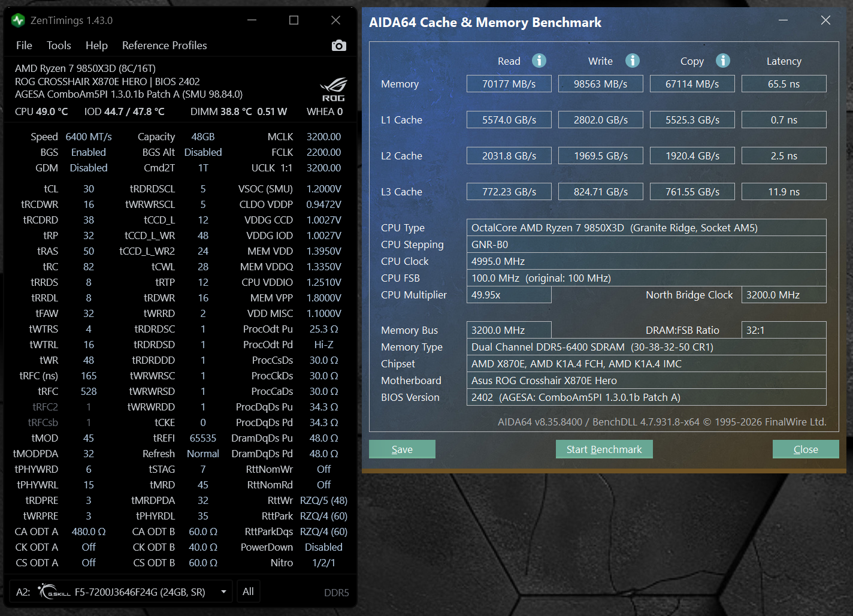Take a ZenTimings screenshot with camera icon
Screen dimensions: 853x616
coord(339,46)
